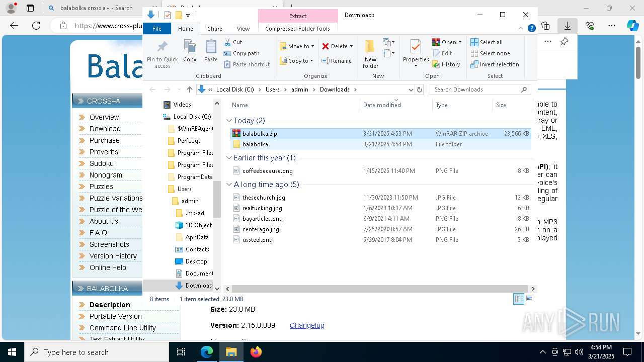Open Compressed Folder Tools tab
This screenshot has height=362, width=644.
(x=297, y=29)
